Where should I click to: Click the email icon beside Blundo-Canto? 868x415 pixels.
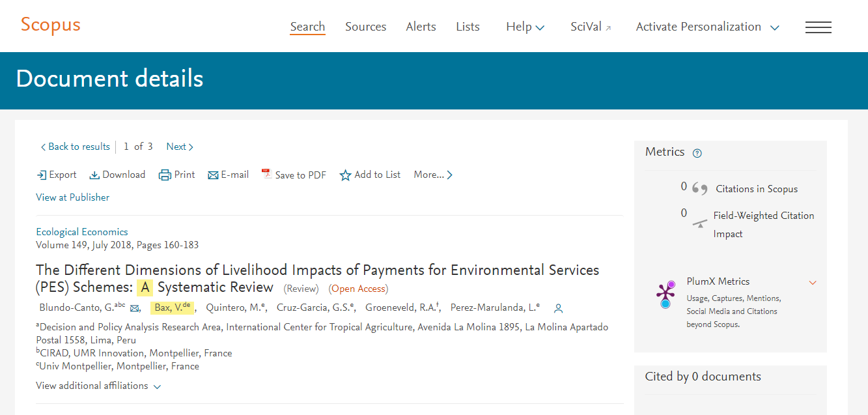click(x=135, y=308)
